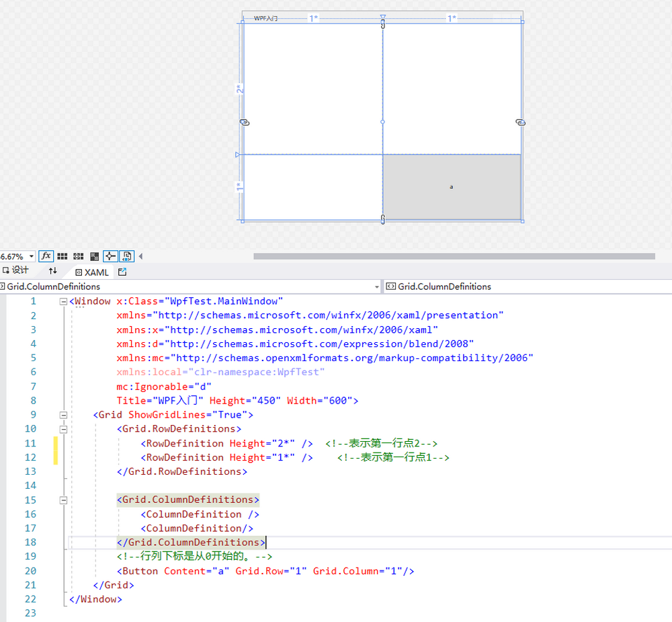
Task: Click the left margin link icon in designer
Action: [245, 122]
